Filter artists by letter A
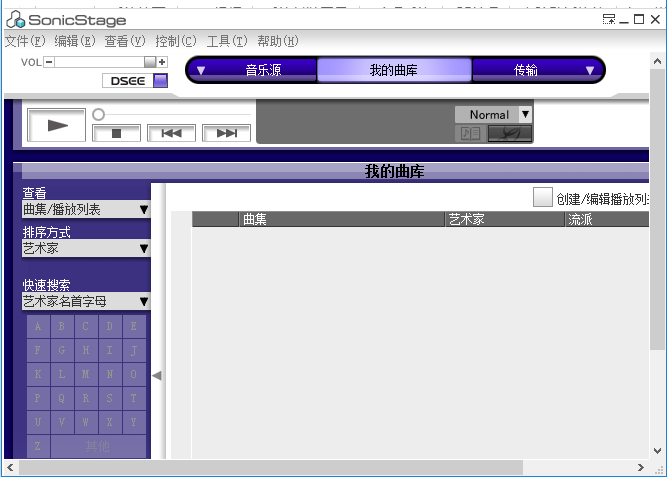Screen dimensions: 667x477 38,326
